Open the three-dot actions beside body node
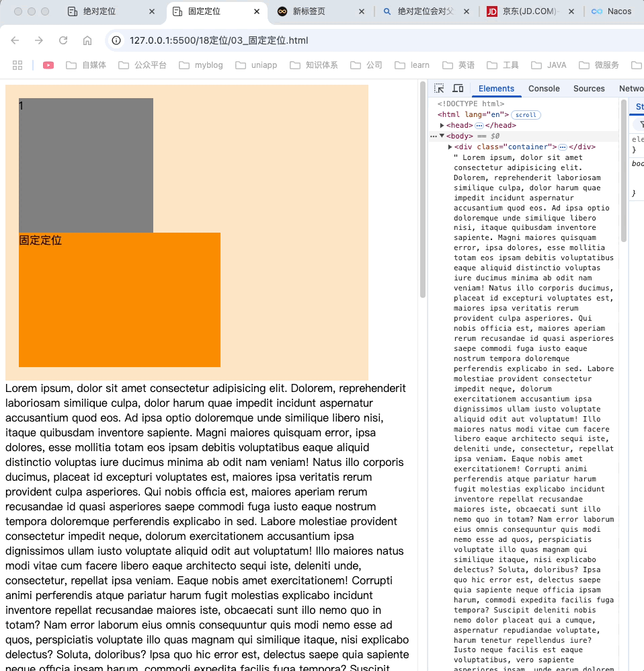The image size is (644, 671). [x=434, y=136]
